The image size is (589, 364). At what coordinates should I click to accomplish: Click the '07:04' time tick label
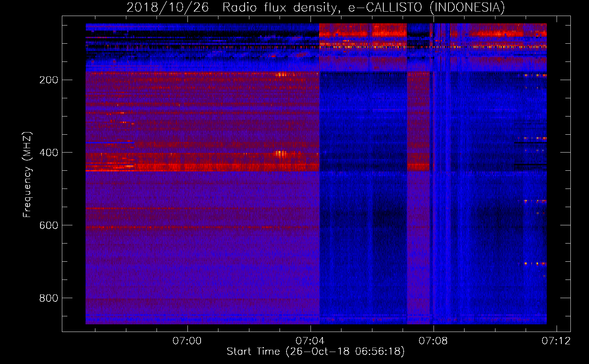310,341
